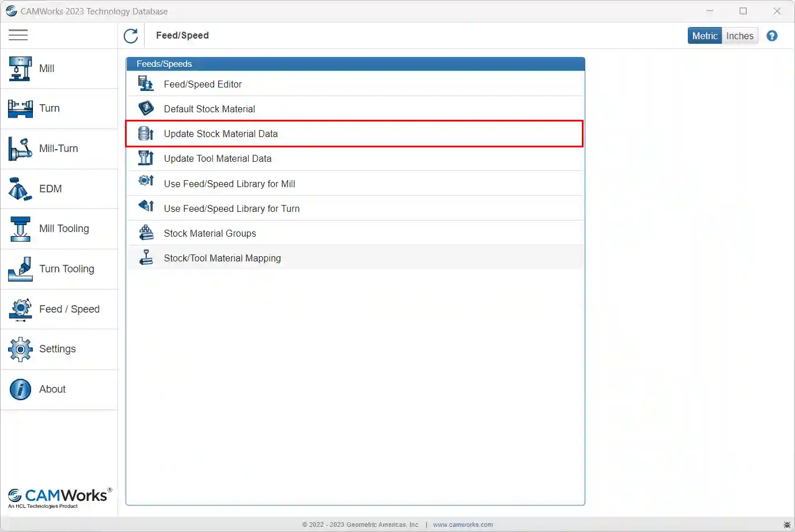Click the CAMWorks title bar app icon
The height and width of the screenshot is (532, 795).
(12, 11)
